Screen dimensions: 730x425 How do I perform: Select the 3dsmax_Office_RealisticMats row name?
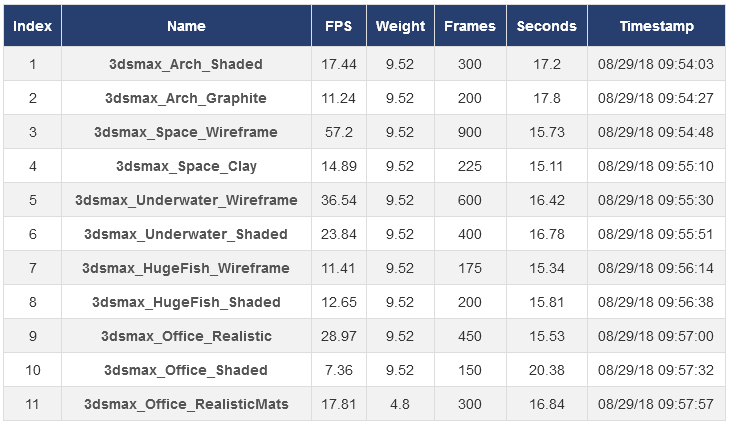[x=186, y=404]
